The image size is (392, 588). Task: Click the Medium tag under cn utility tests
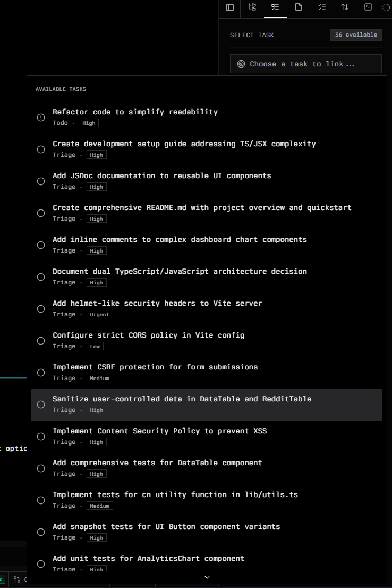point(100,506)
